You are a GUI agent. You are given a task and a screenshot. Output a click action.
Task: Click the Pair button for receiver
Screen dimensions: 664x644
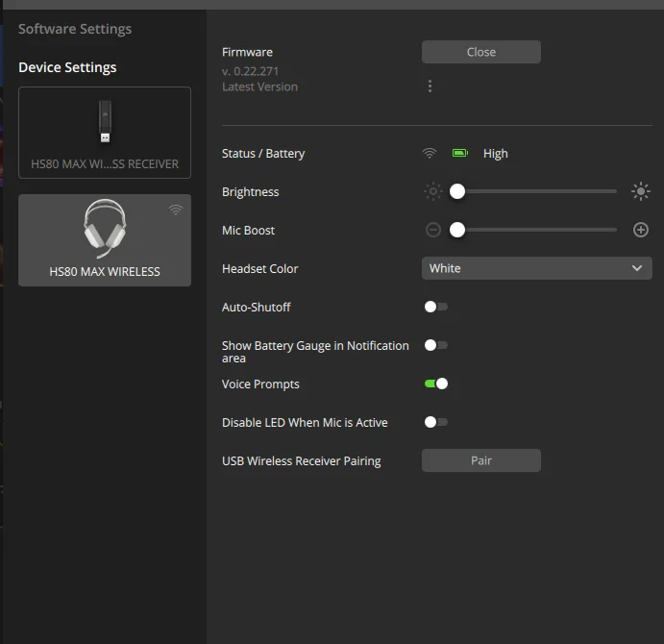(481, 460)
